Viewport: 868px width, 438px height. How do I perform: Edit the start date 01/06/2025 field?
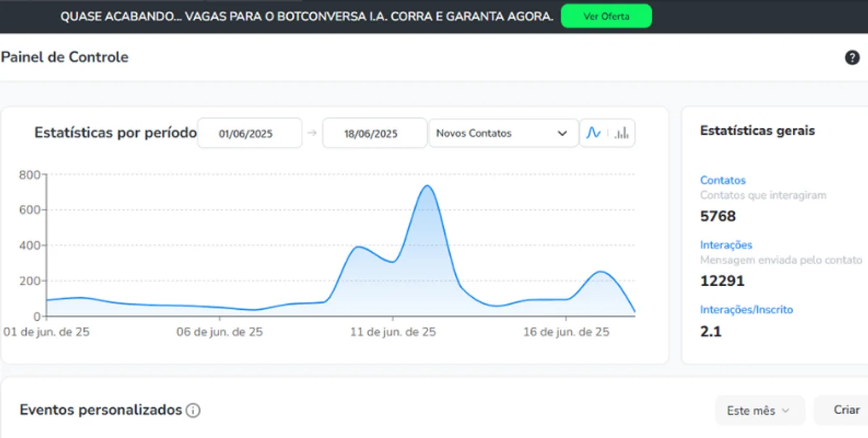[x=250, y=133]
